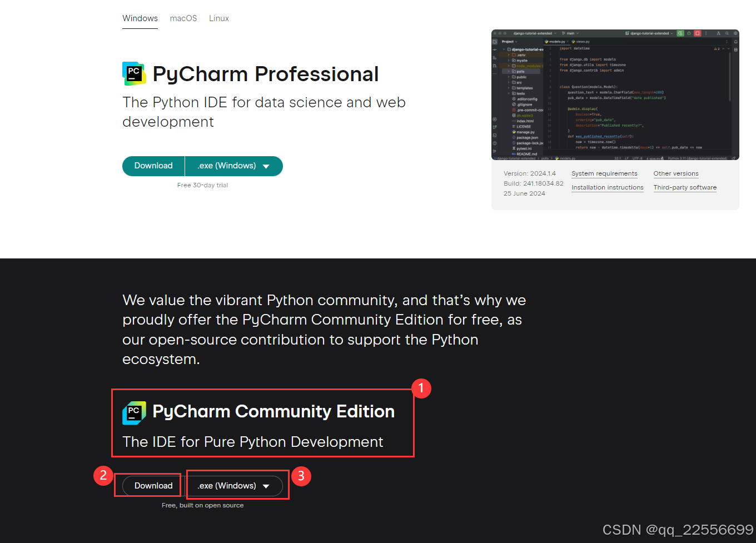Click the 'Free, built on open source' text
The height and width of the screenshot is (543, 756).
(x=202, y=505)
